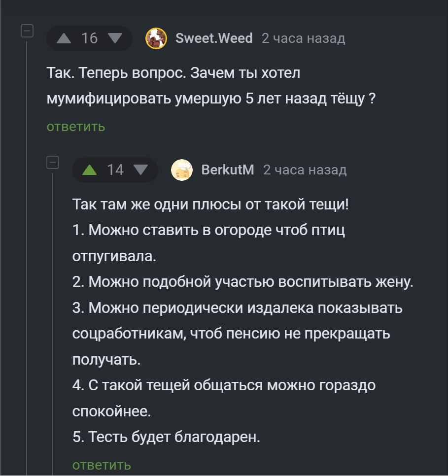Click the vertical thread line under Sweet.Weed's collapse box
448x476 pixels.
(x=27, y=246)
